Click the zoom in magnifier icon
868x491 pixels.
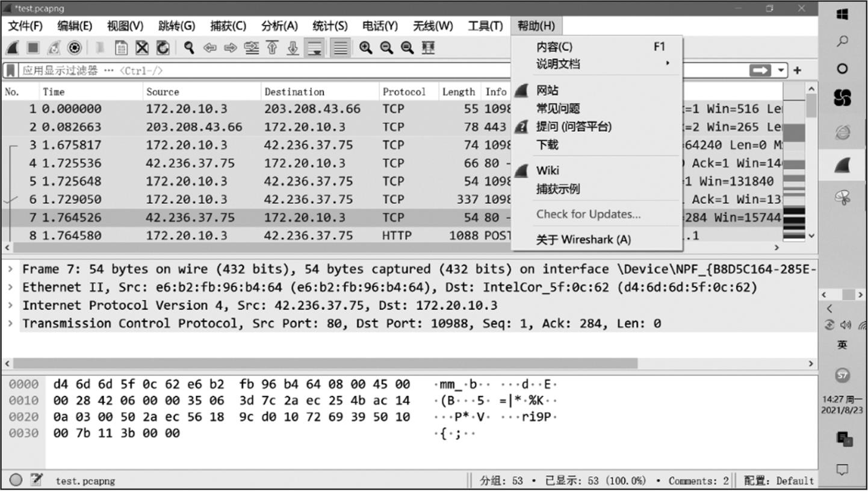point(365,48)
